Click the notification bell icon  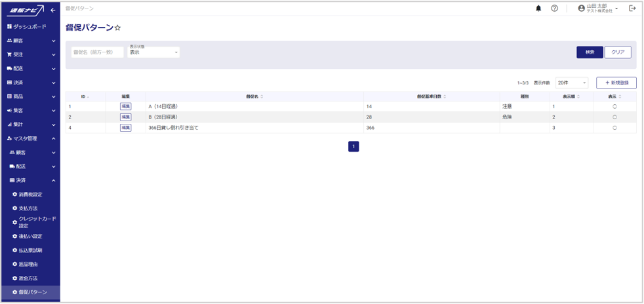coord(539,9)
